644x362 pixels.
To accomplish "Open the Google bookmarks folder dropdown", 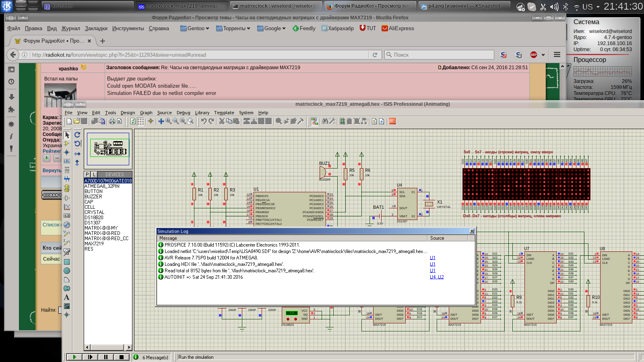I will pyautogui.click(x=271, y=28).
